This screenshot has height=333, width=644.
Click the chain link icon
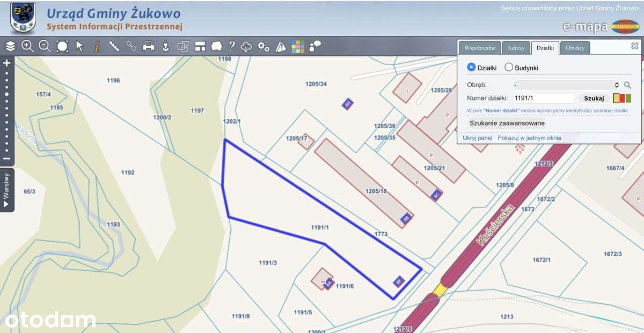click(x=131, y=46)
